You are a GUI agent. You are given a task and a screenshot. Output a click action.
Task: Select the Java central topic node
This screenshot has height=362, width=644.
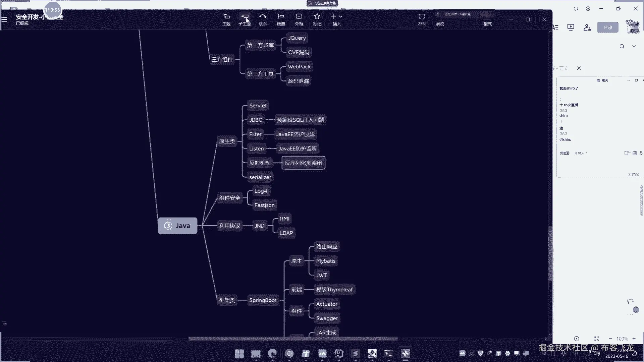point(178,226)
